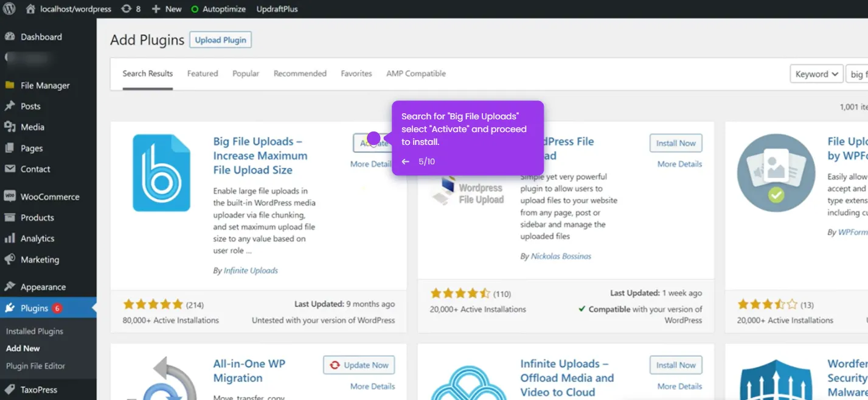Open Installed Plugins submenu item
This screenshot has height=400, width=868.
tap(35, 332)
